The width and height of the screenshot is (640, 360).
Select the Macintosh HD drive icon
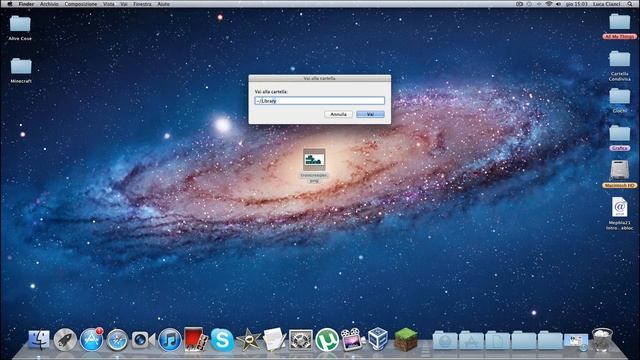click(x=620, y=174)
